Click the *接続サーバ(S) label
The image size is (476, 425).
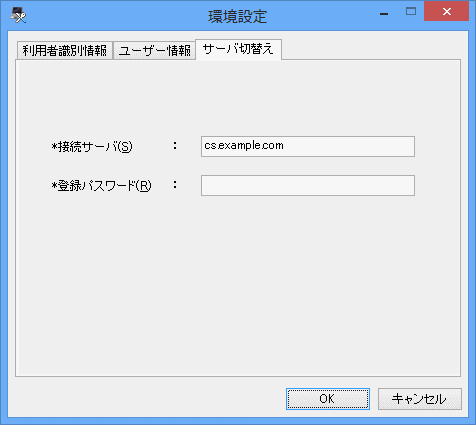click(92, 147)
